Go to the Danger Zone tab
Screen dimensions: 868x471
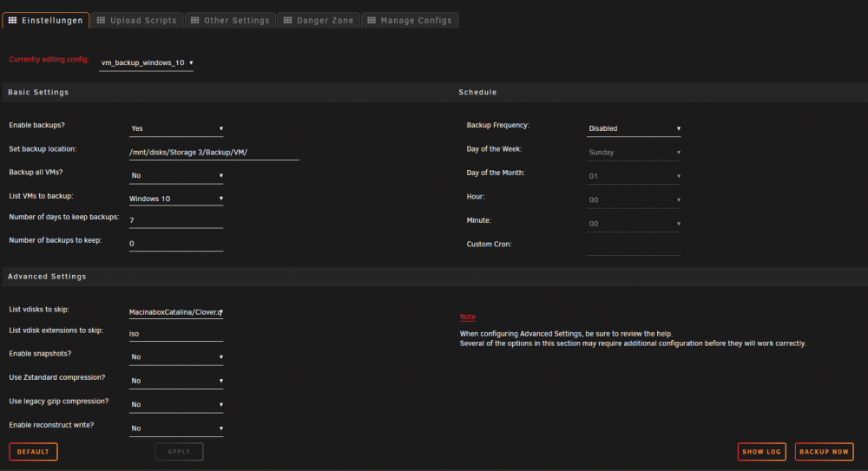pos(319,21)
